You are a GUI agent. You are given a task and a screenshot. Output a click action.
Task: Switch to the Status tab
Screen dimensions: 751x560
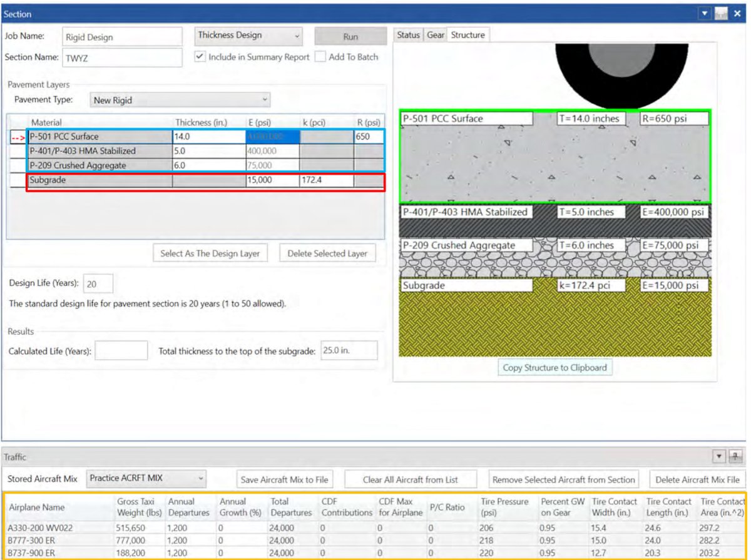[x=408, y=35]
